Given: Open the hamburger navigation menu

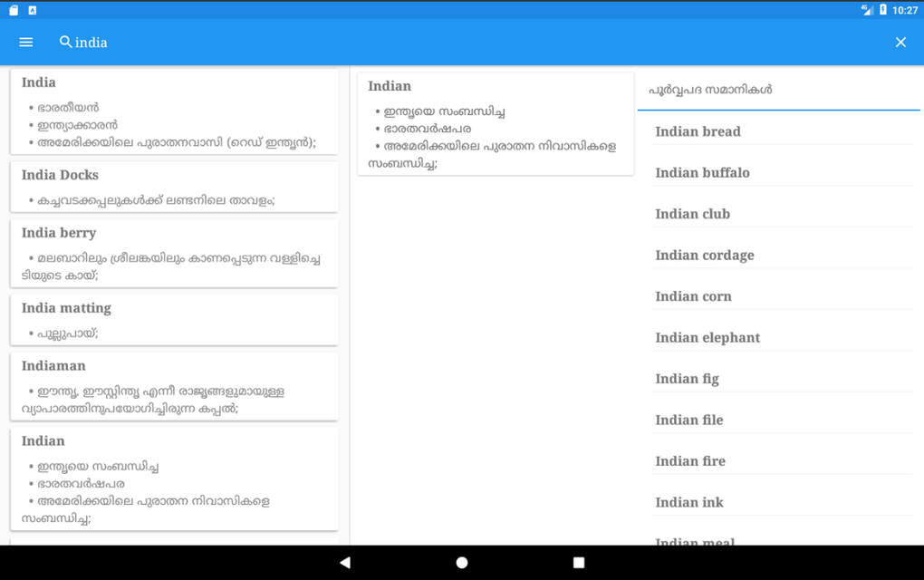Looking at the screenshot, I should tap(26, 43).
